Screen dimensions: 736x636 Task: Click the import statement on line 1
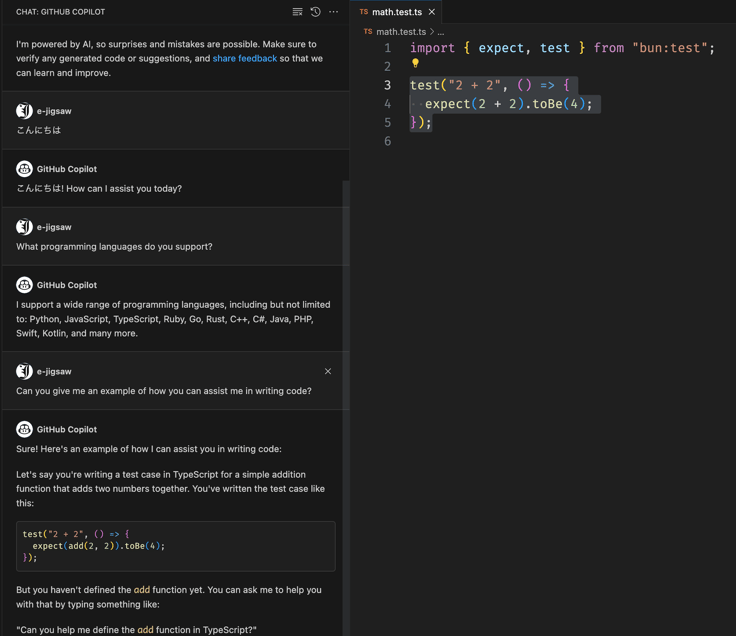coord(562,48)
